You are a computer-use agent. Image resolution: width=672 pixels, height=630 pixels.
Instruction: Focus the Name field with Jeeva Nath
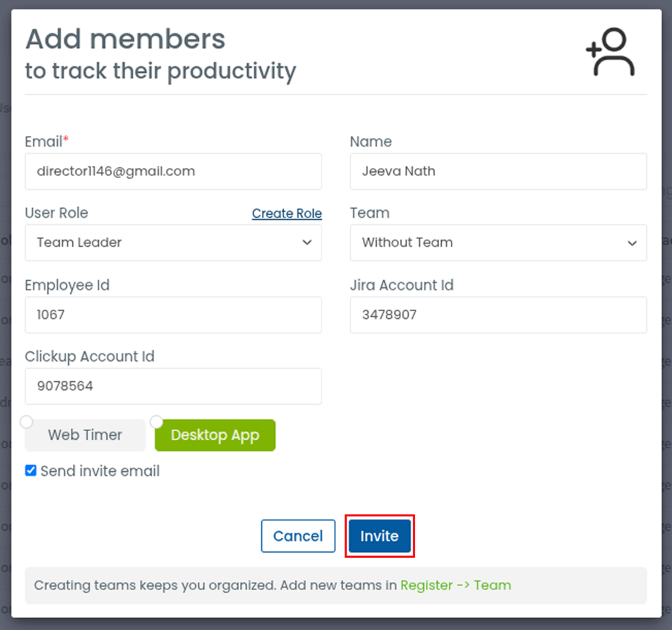click(499, 171)
